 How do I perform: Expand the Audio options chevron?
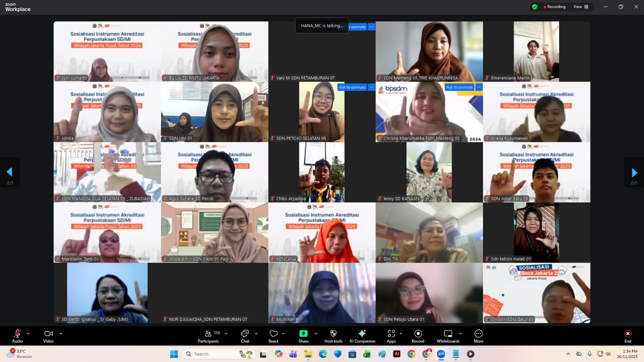(28, 333)
